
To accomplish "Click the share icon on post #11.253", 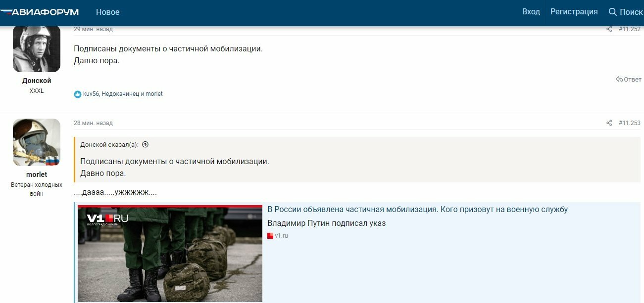I will click(609, 123).
